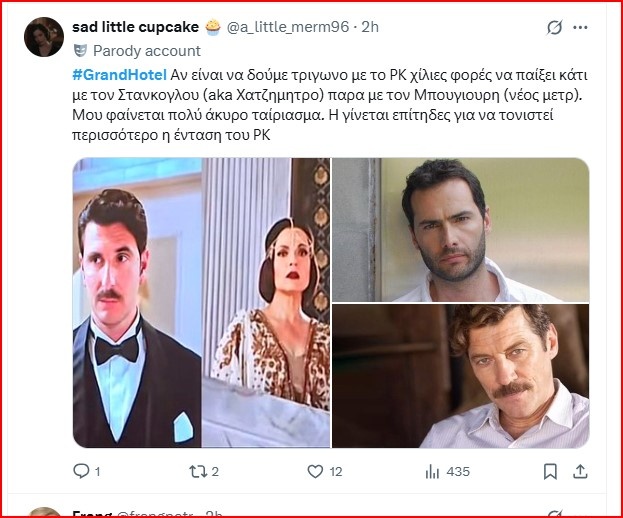Open sad little cupcake's profile avatar
623x518 pixels.
pyautogui.click(x=44, y=37)
